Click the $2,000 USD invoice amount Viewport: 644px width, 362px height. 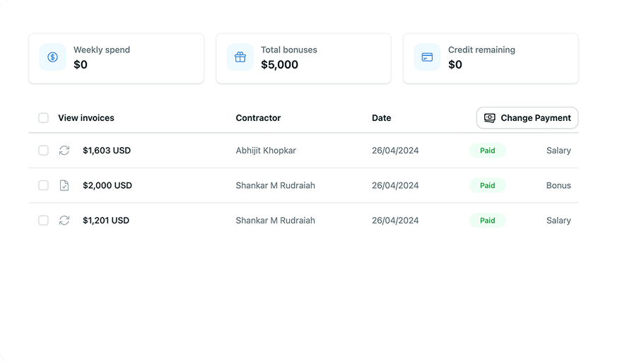point(107,185)
